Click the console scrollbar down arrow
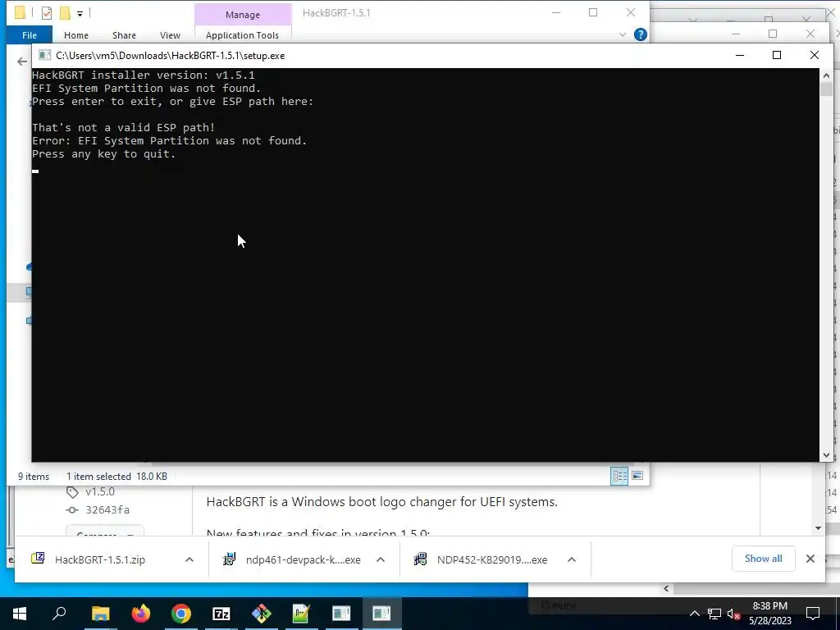This screenshot has width=840, height=630. pos(826,455)
